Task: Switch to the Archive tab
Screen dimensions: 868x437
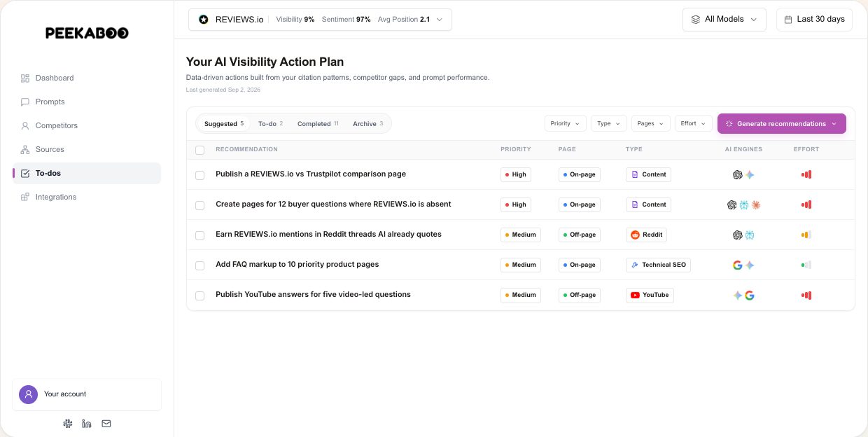Action: (x=368, y=123)
